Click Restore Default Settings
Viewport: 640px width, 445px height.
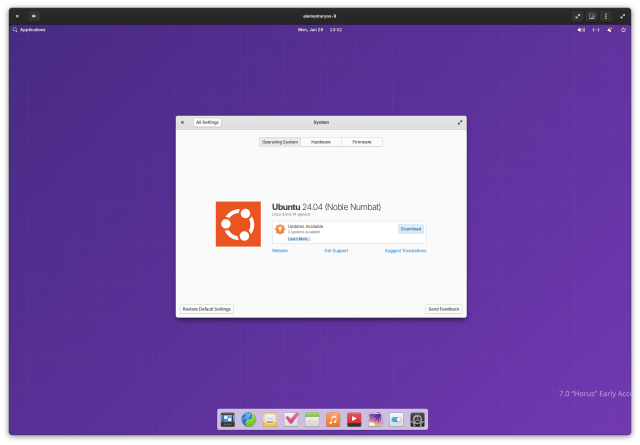coord(207,309)
